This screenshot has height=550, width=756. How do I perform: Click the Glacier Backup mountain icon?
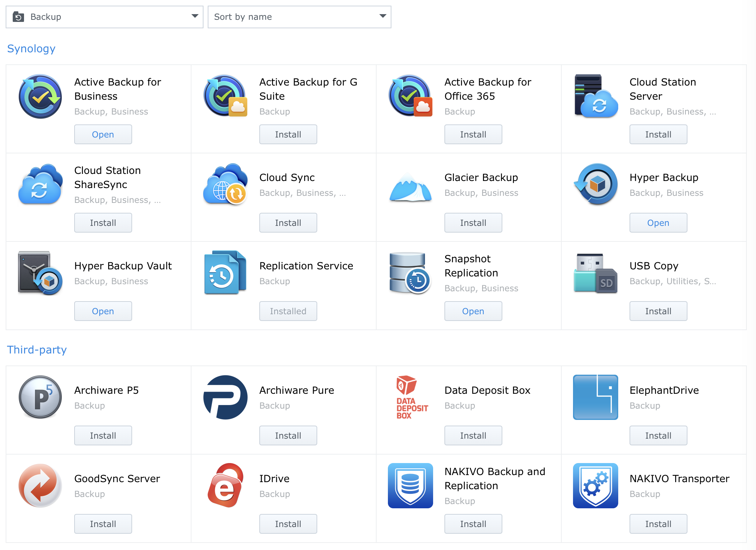pyautogui.click(x=411, y=187)
